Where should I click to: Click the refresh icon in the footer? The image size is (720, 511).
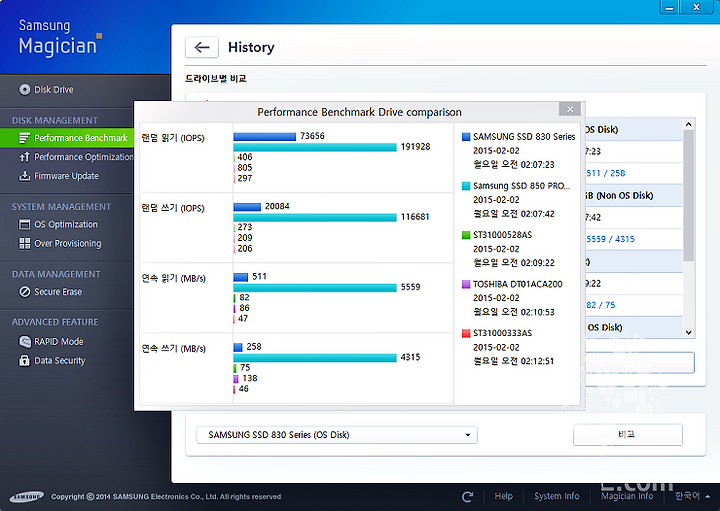click(467, 496)
